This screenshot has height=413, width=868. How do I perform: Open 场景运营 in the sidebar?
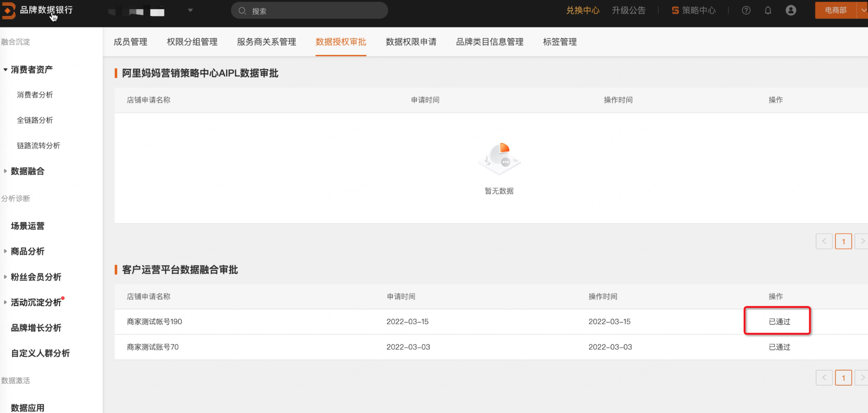pyautogui.click(x=27, y=226)
